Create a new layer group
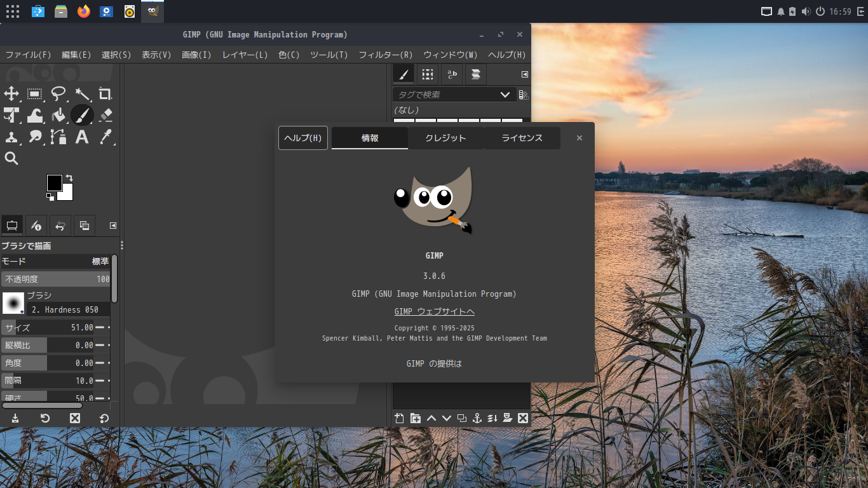 pyautogui.click(x=416, y=418)
